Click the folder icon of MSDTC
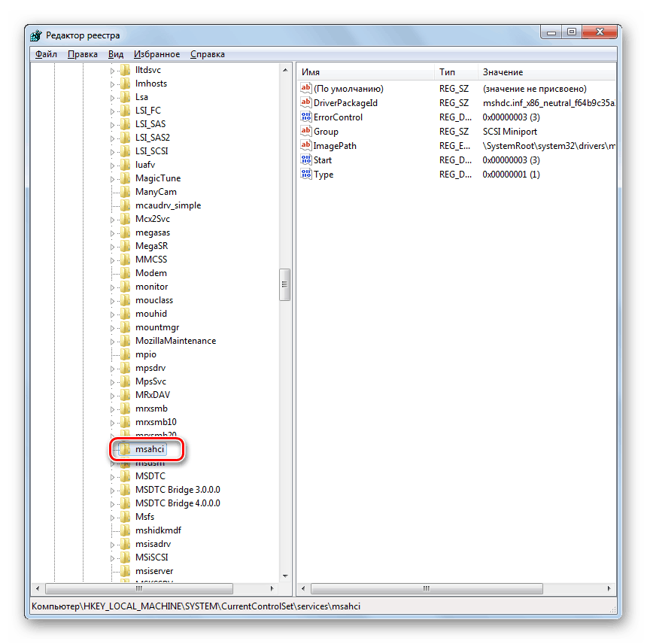The image size is (647, 644). click(125, 476)
